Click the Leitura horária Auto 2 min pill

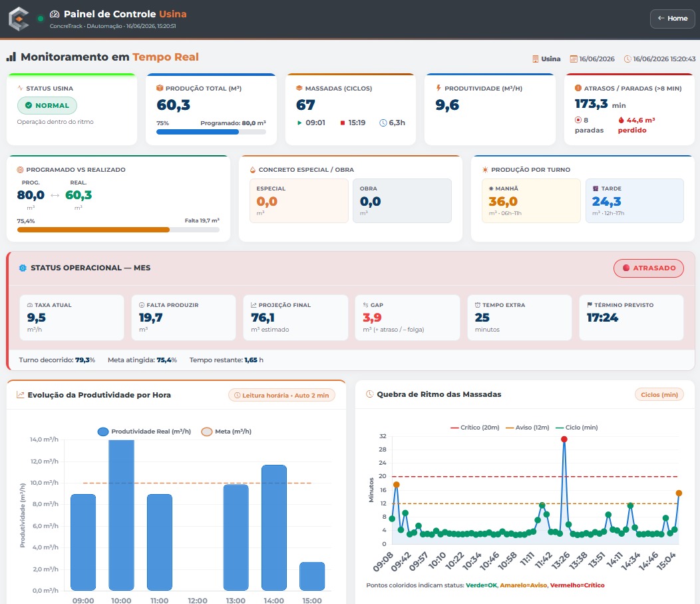click(281, 396)
